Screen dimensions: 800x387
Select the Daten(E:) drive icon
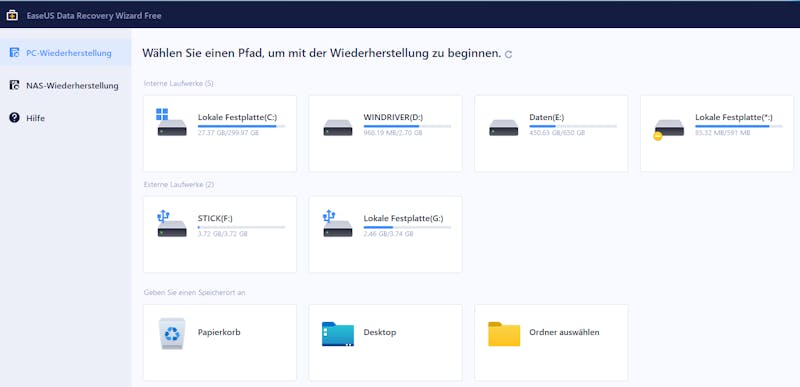[504, 127]
